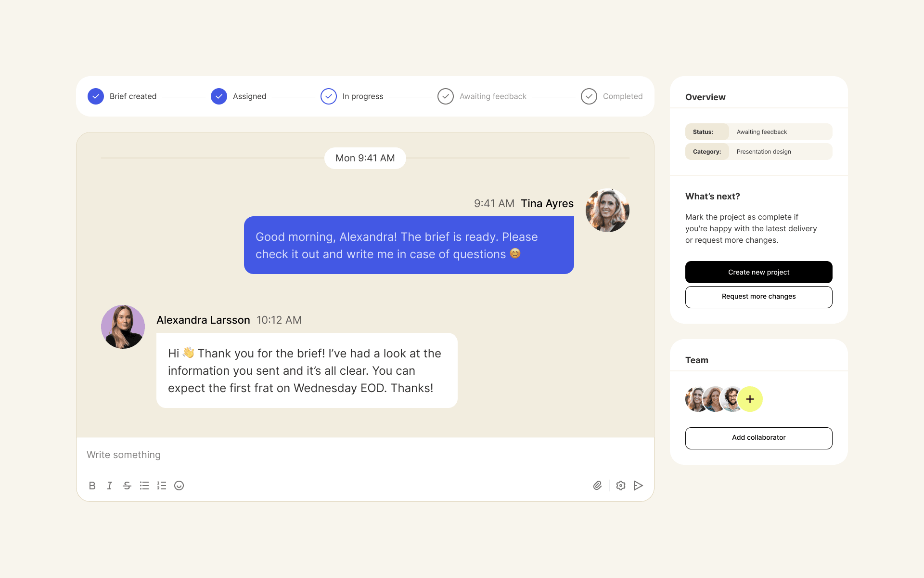
Task: Click Request more changes button
Action: (x=758, y=297)
